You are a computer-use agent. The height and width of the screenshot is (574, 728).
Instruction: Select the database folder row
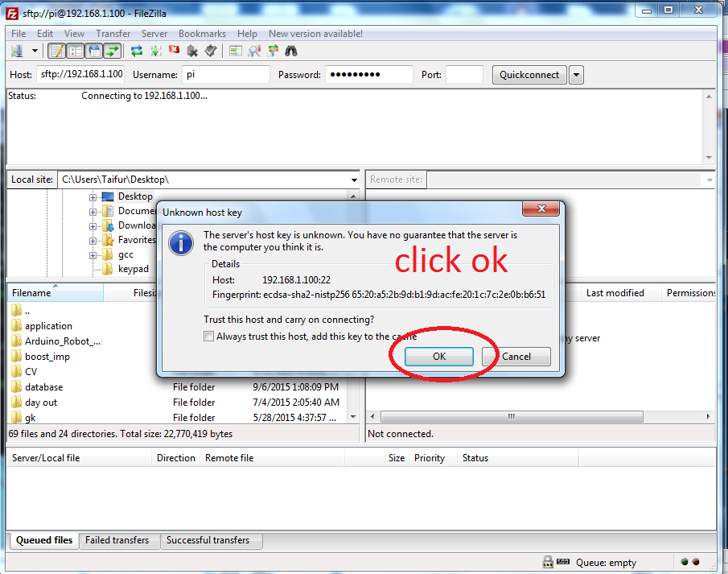coord(44,387)
